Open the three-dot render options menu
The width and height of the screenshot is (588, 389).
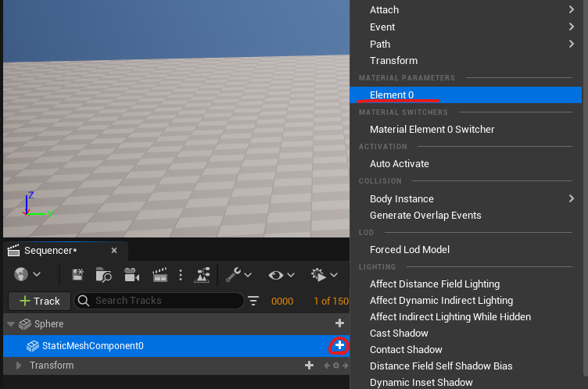181,275
